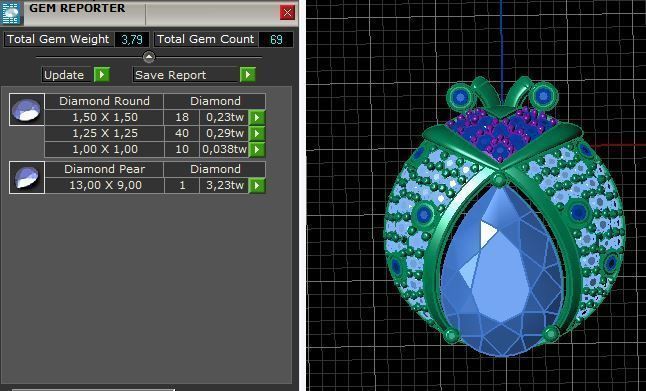Click the 0,038tw weight cell
The height and width of the screenshot is (391, 646).
point(225,150)
